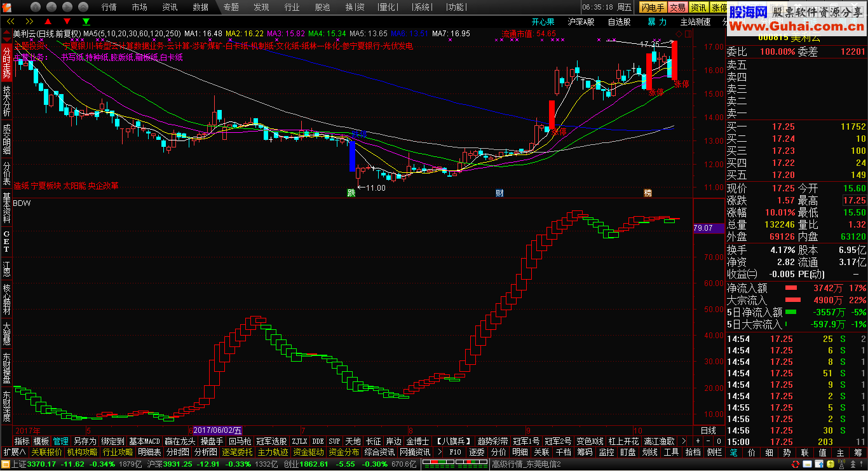Select the 势 tab in bottom-right row
868x471 pixels.
[787, 453]
